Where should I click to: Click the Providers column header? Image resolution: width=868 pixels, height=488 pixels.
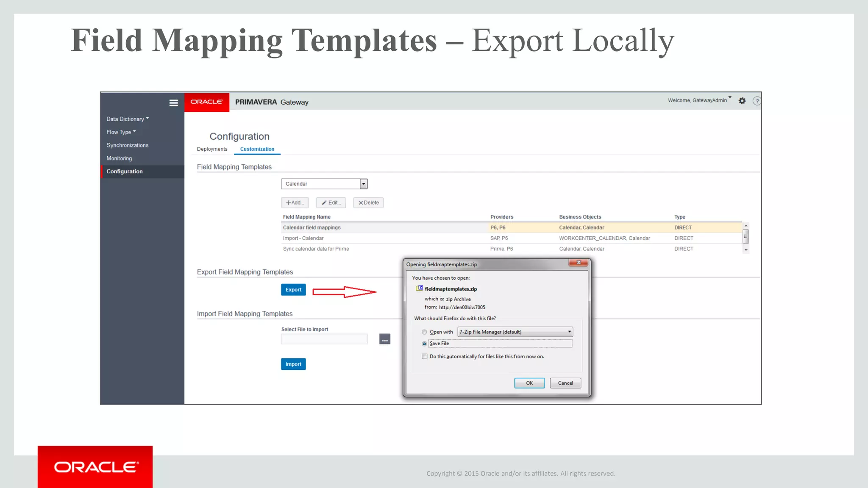point(502,217)
